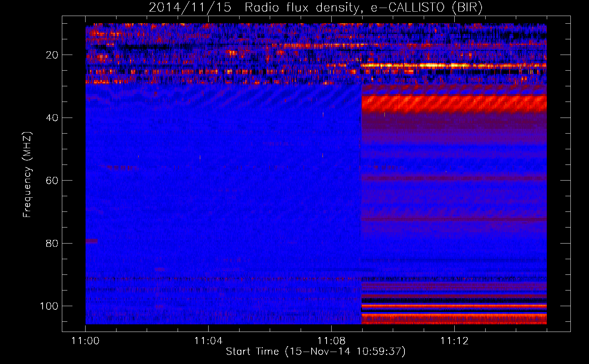Click the 100 MHz frequency tick label
The image size is (589, 364).
(49, 306)
